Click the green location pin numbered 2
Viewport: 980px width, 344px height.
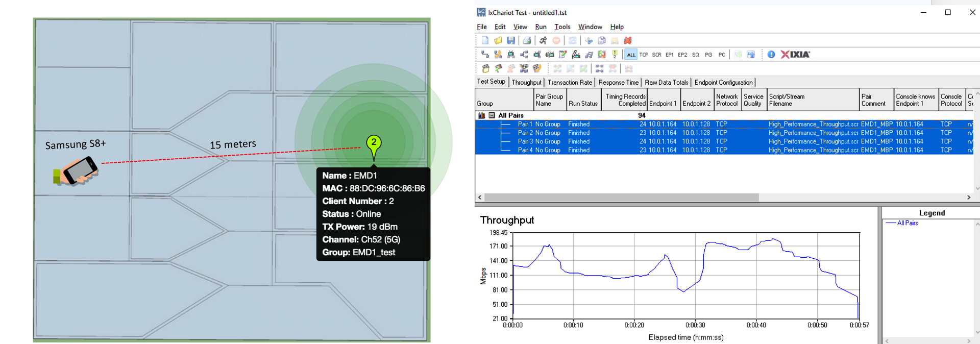(x=374, y=148)
